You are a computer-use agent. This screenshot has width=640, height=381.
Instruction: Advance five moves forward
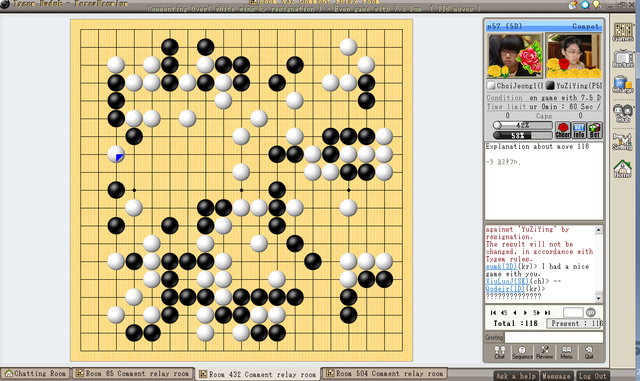point(536,312)
